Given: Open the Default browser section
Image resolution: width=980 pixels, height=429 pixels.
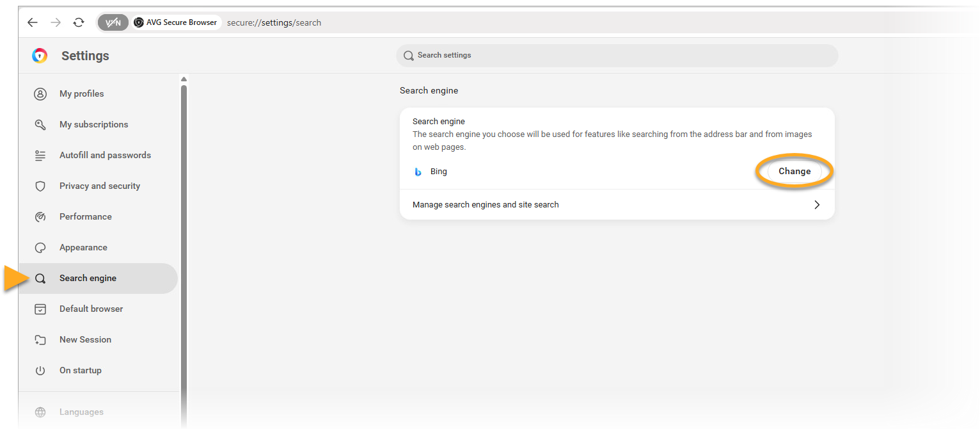Looking at the screenshot, I should pyautogui.click(x=91, y=309).
